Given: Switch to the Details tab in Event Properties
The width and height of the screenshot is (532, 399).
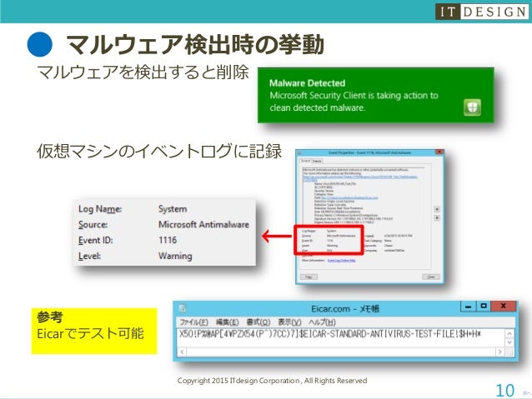Looking at the screenshot, I should [317, 161].
